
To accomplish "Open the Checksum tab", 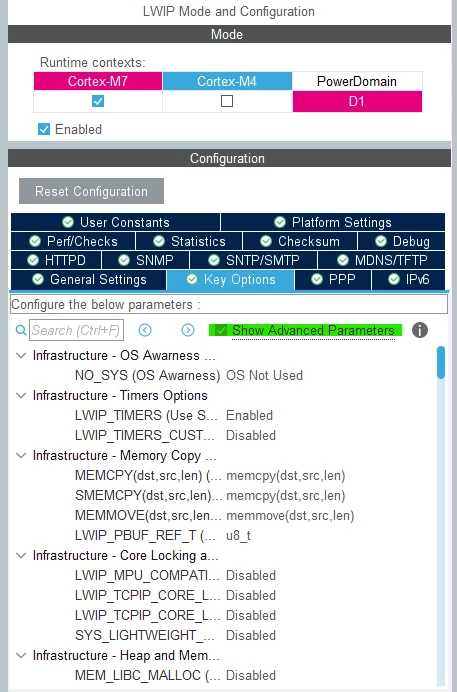I will pyautogui.click(x=300, y=241).
